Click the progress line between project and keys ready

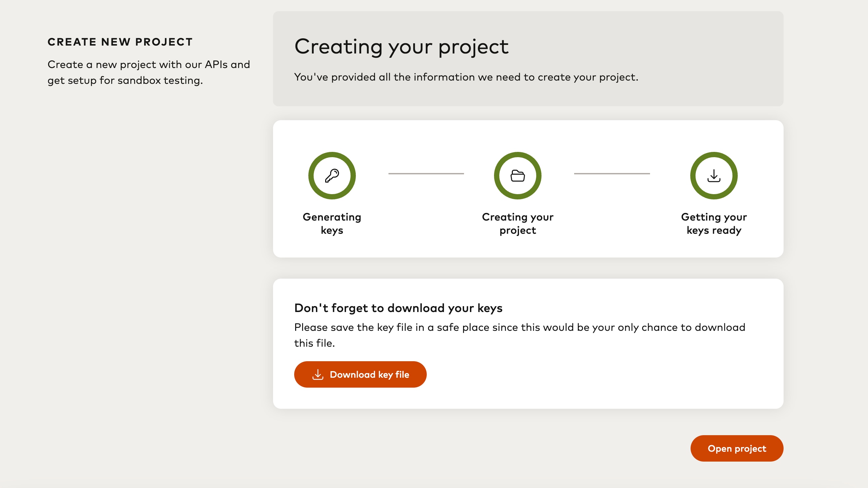pyautogui.click(x=611, y=174)
